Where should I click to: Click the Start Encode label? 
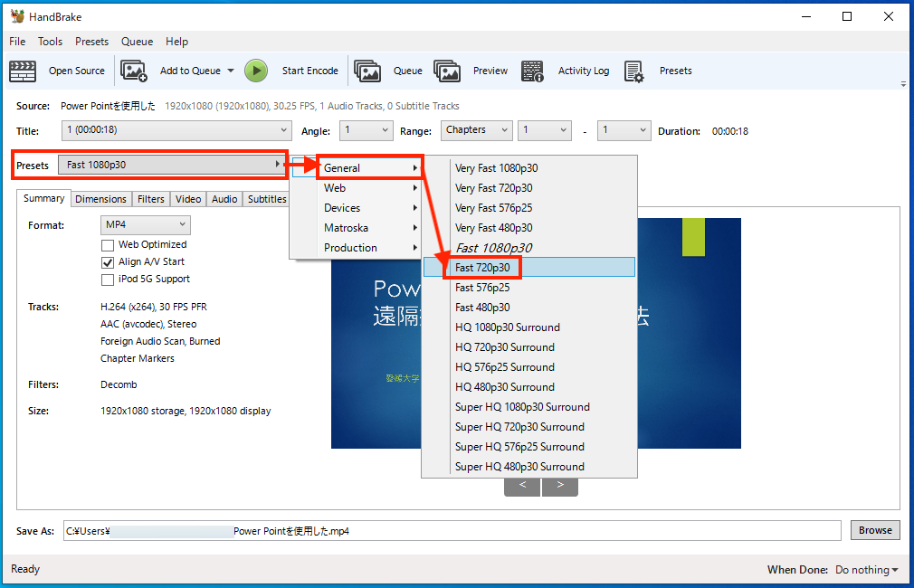coord(310,71)
